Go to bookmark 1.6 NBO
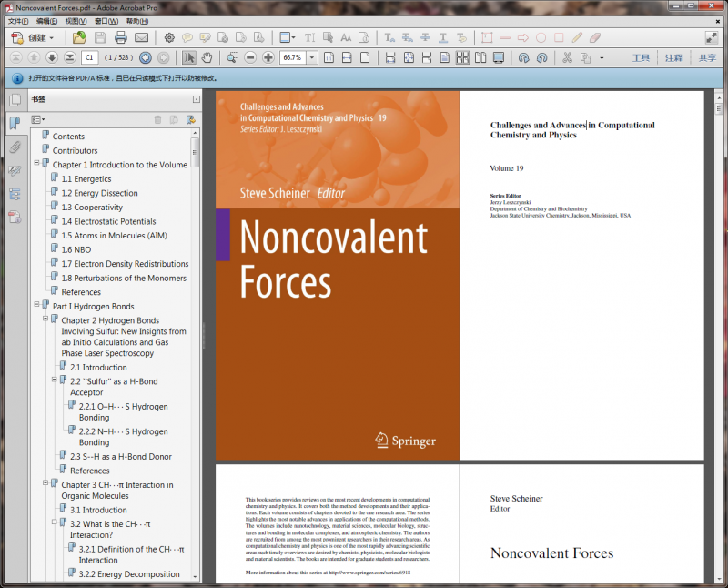The image size is (728, 588). point(76,250)
